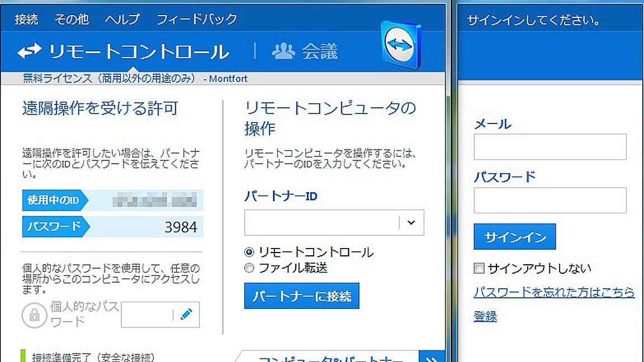Open the 接続 menu
Viewport: 644px width, 362px height.
click(26, 19)
